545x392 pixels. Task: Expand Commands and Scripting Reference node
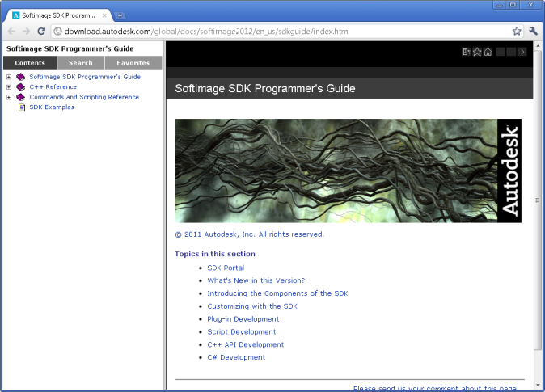click(9, 97)
